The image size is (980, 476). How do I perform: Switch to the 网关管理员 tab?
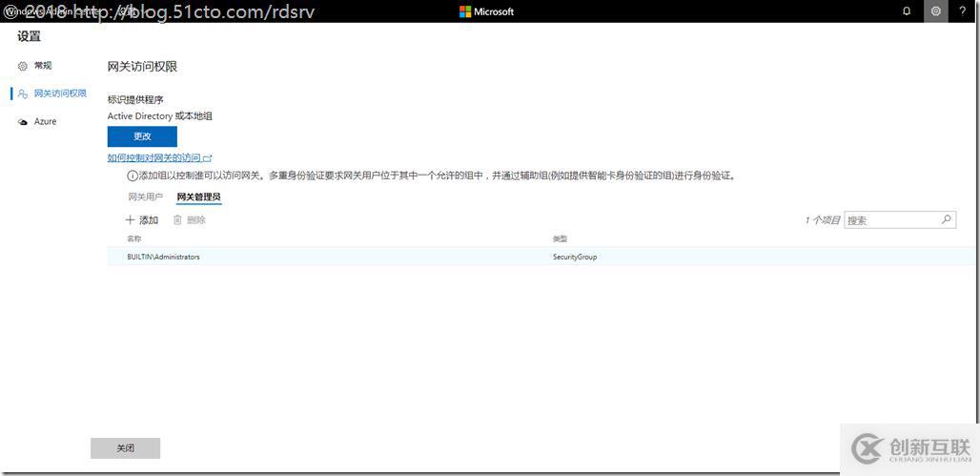click(198, 197)
